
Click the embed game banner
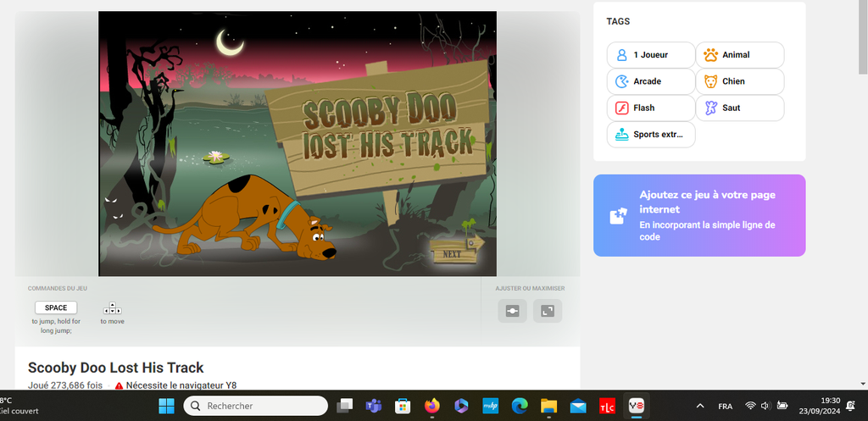pyautogui.click(x=699, y=215)
